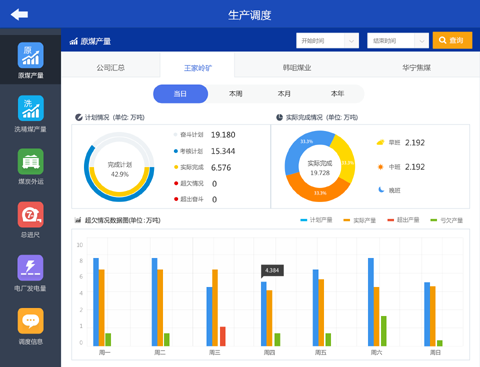The image size is (480, 367).
Task: Click 周二 orange 实际产量 bar
Action: tap(160, 307)
